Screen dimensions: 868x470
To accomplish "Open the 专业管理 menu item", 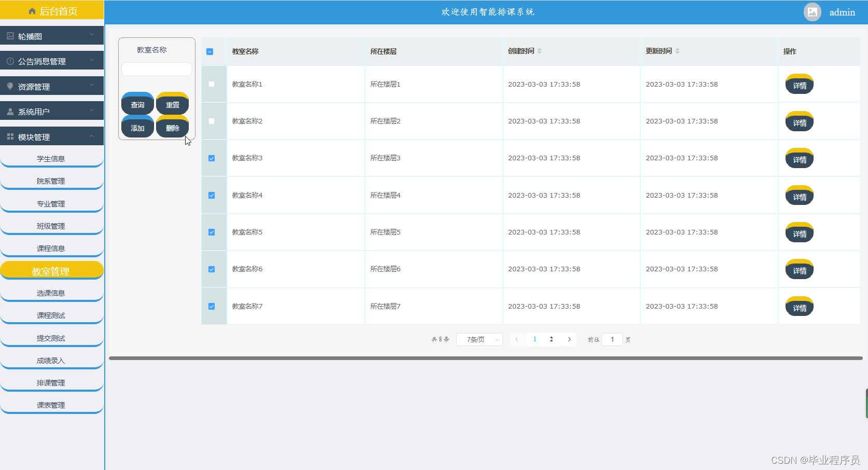I will pos(51,203).
